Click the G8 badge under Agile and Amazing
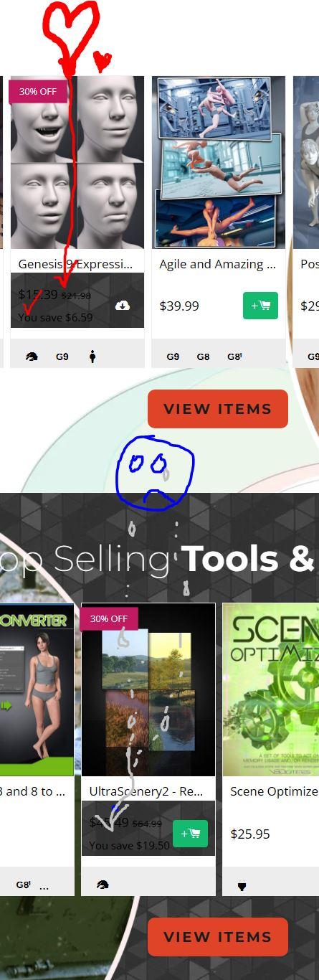319x980 pixels. [x=203, y=357]
